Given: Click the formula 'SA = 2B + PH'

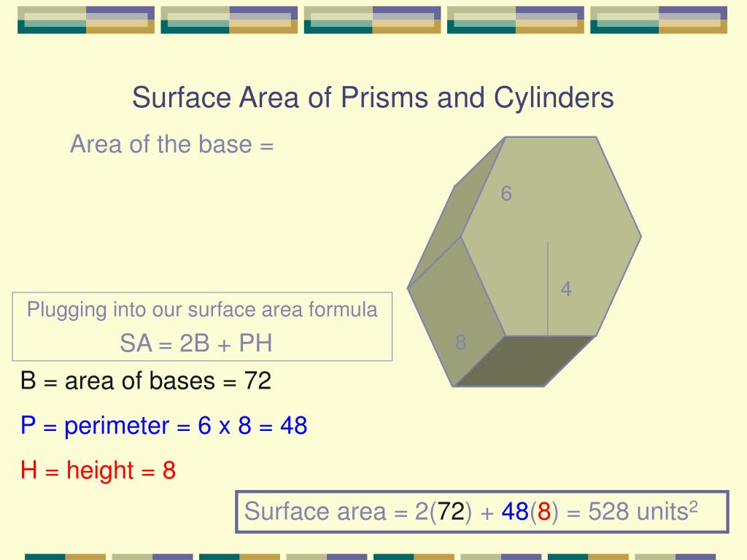Looking at the screenshot, I should coord(196,343).
